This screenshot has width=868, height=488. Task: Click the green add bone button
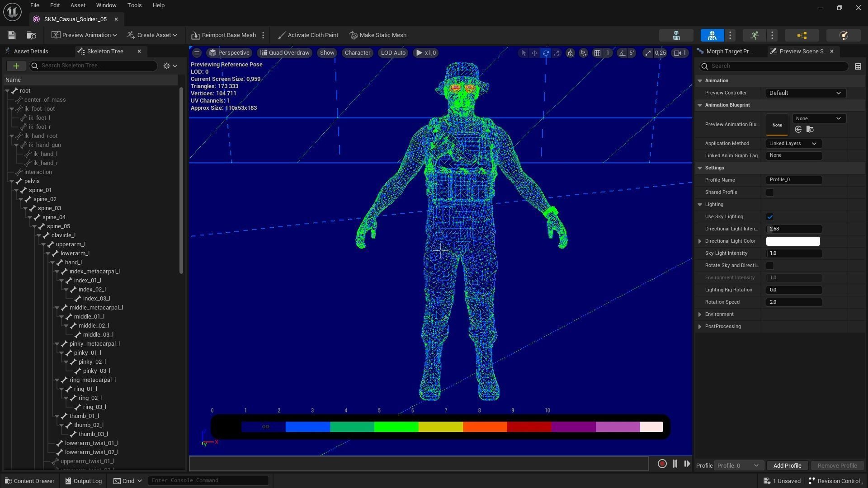click(x=16, y=66)
